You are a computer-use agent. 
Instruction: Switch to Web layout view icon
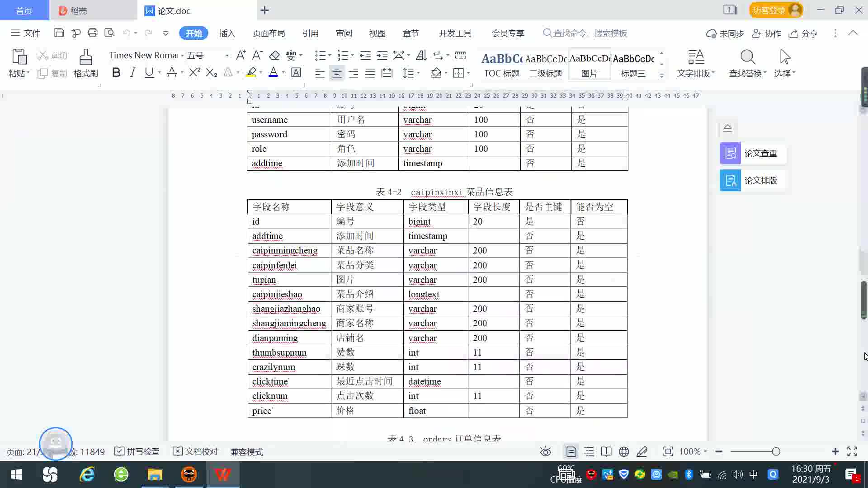624,451
